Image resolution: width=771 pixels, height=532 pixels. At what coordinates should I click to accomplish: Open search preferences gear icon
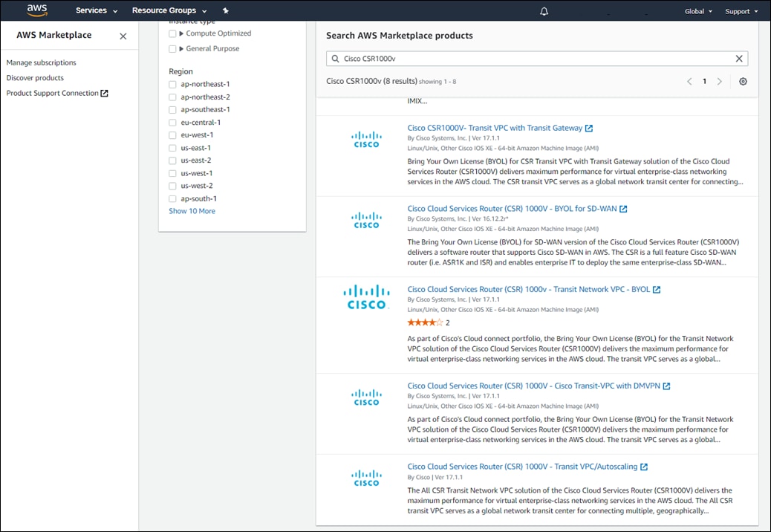pyautogui.click(x=743, y=82)
